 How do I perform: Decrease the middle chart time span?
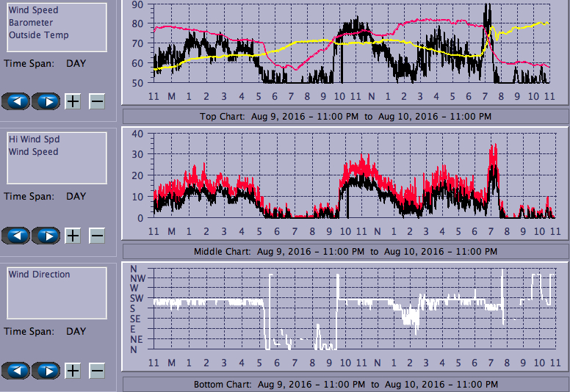[x=97, y=236]
